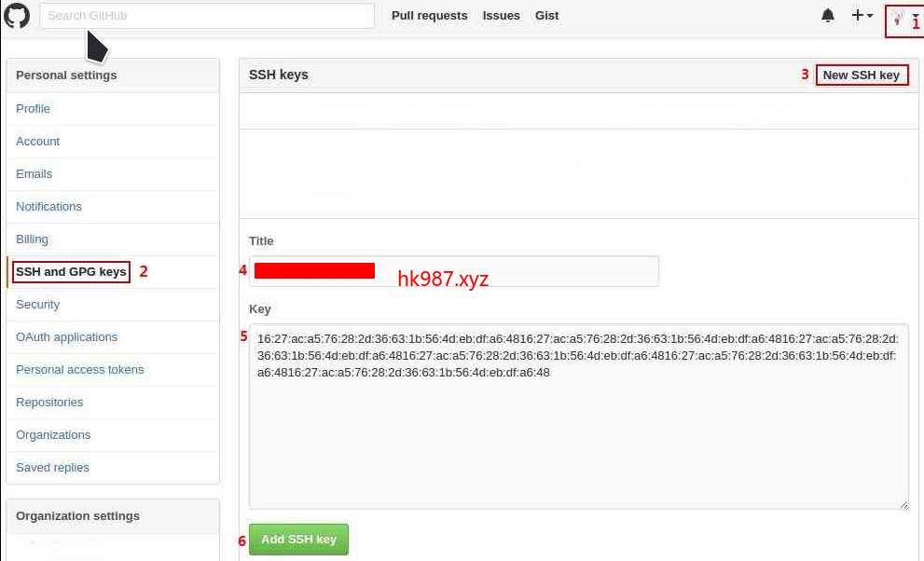Open Organizations settings
This screenshot has width=924, height=561.
[x=53, y=435]
